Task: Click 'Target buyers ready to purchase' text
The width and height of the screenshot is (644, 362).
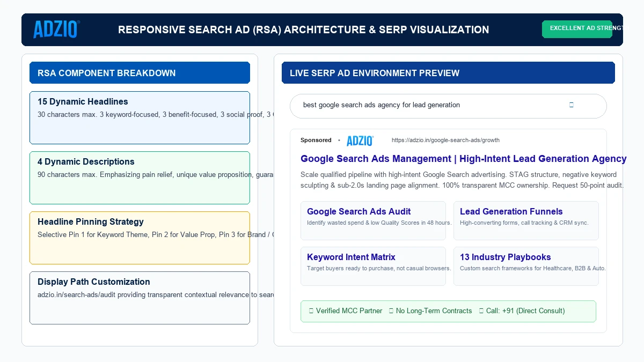Action: (x=379, y=269)
